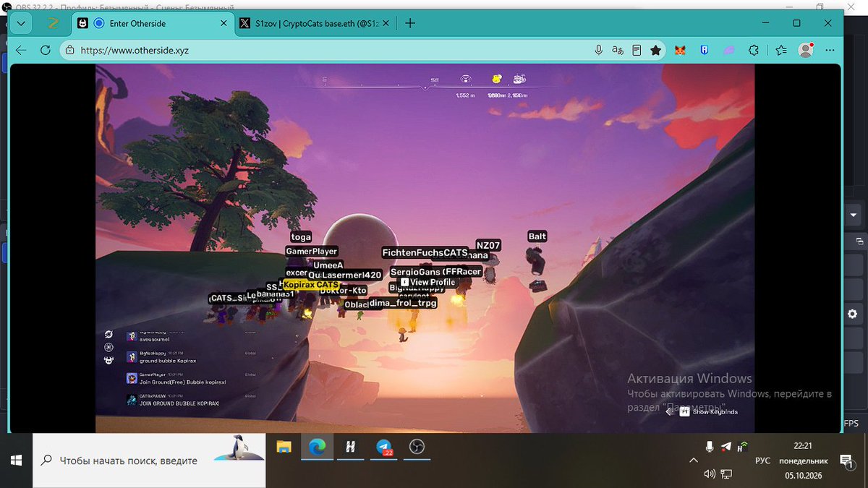Click the koda head icon beside chat
The image size is (868, 488).
109,360
